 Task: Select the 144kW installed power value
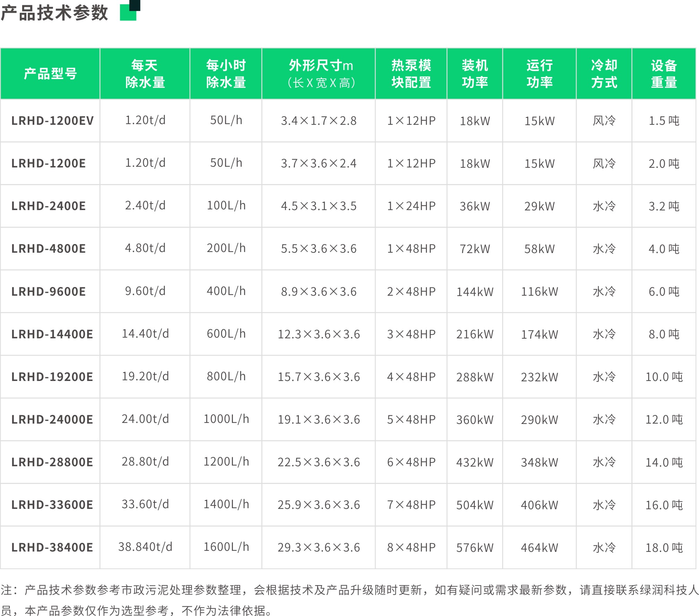pos(474,292)
